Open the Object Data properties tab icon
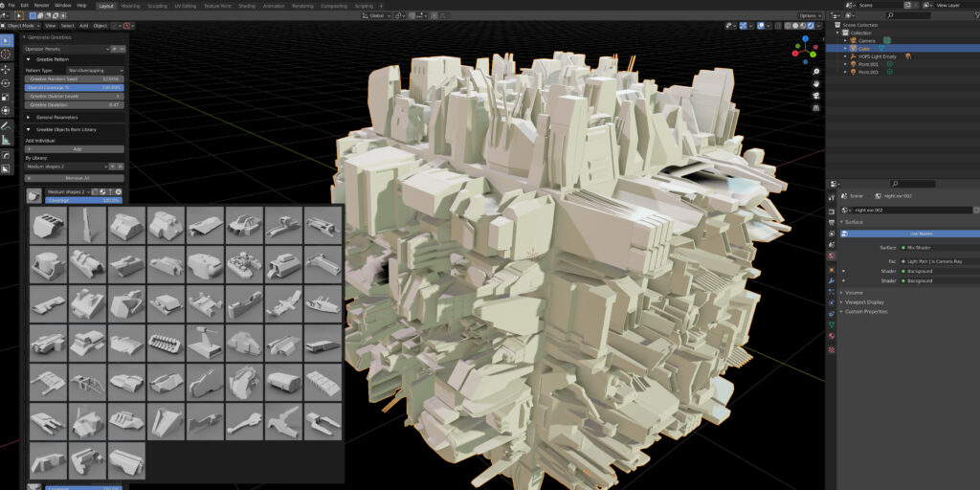The image size is (980, 490). point(832,325)
